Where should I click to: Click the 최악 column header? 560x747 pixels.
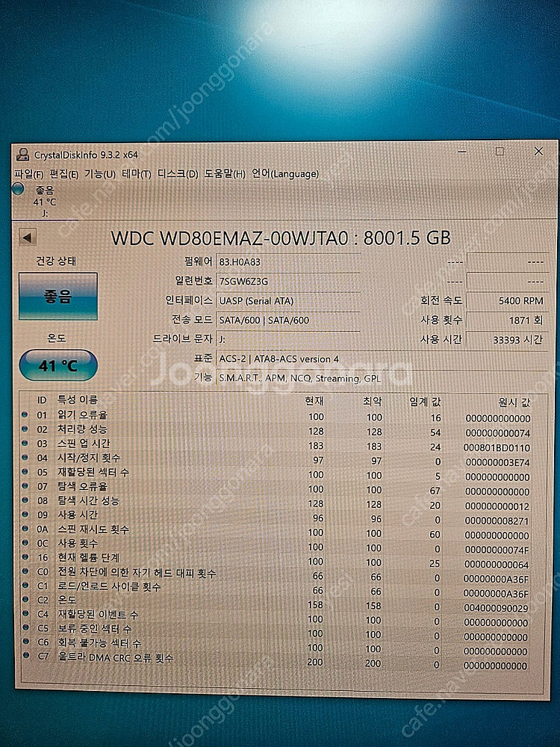click(x=373, y=402)
